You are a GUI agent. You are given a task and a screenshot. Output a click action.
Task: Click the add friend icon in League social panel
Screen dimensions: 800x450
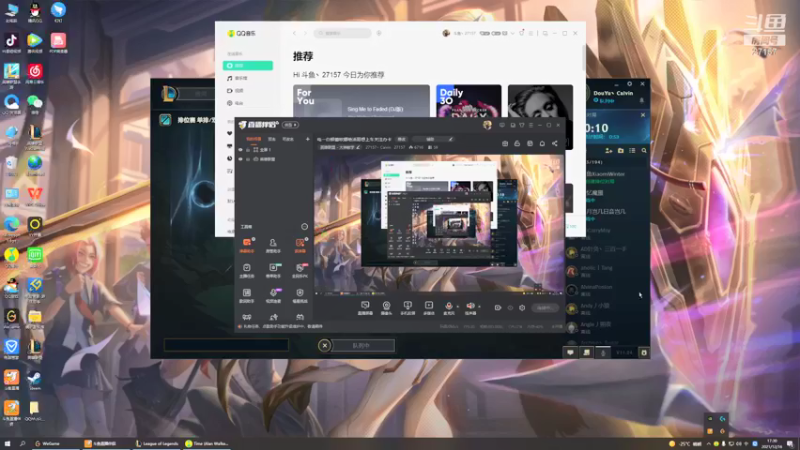(x=608, y=151)
